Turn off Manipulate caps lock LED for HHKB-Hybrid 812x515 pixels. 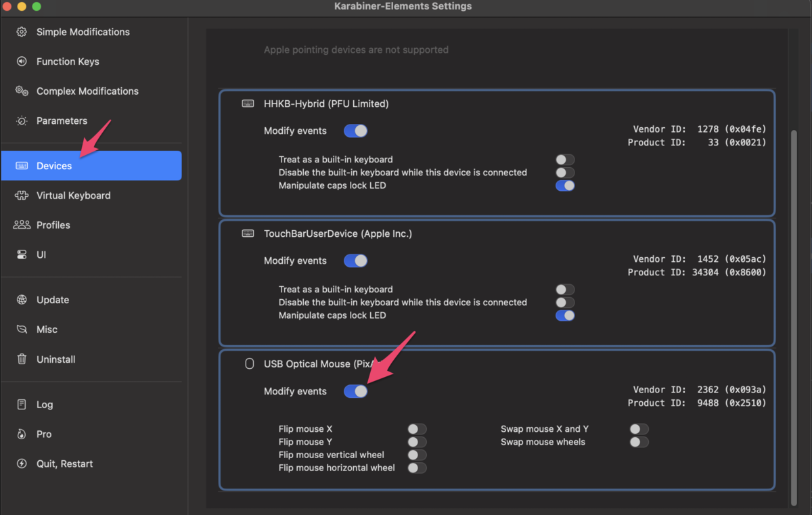[565, 185]
